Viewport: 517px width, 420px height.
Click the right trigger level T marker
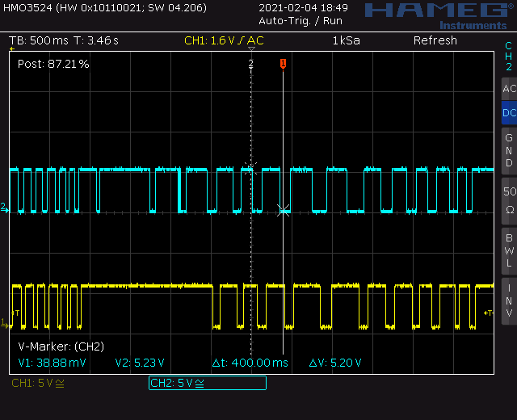click(488, 313)
